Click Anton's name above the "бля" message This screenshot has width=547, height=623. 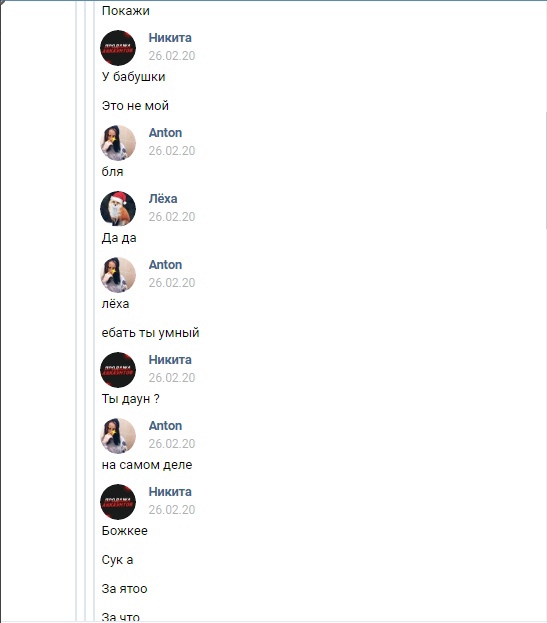pyautogui.click(x=165, y=133)
